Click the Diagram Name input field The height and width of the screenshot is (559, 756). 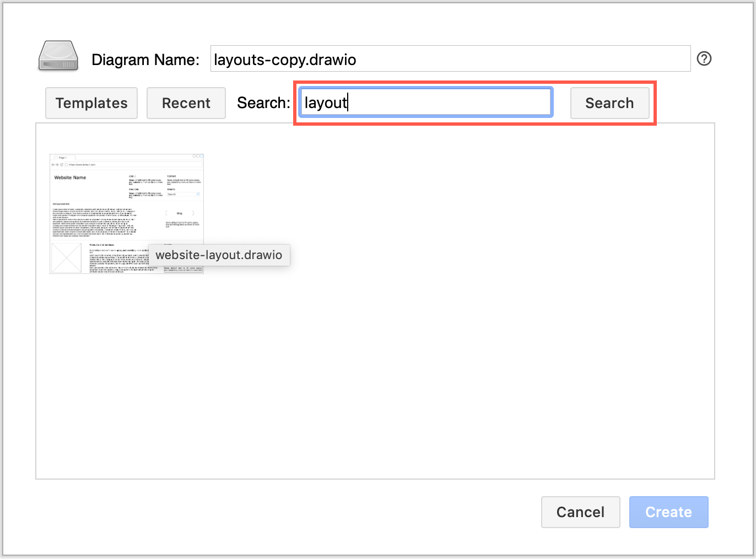pos(450,58)
